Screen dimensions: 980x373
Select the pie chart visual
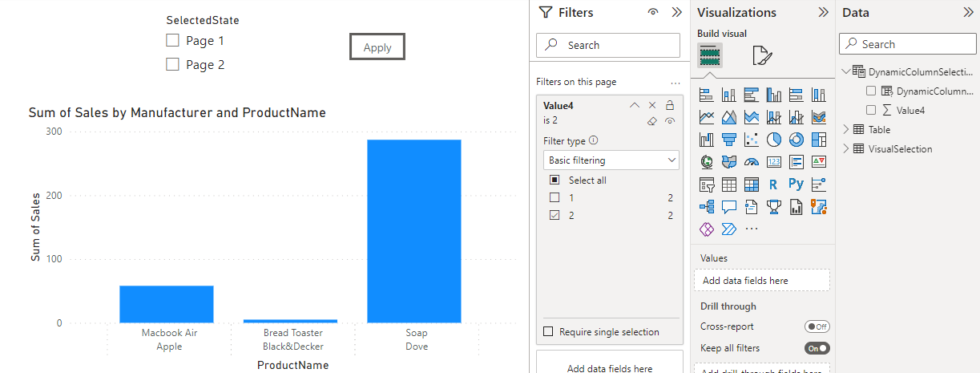(774, 140)
